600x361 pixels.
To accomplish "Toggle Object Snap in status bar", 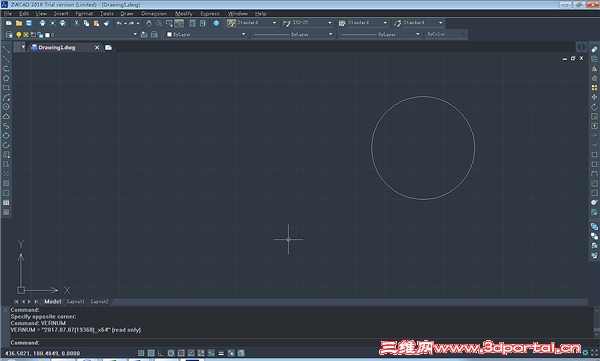I will tap(181, 353).
